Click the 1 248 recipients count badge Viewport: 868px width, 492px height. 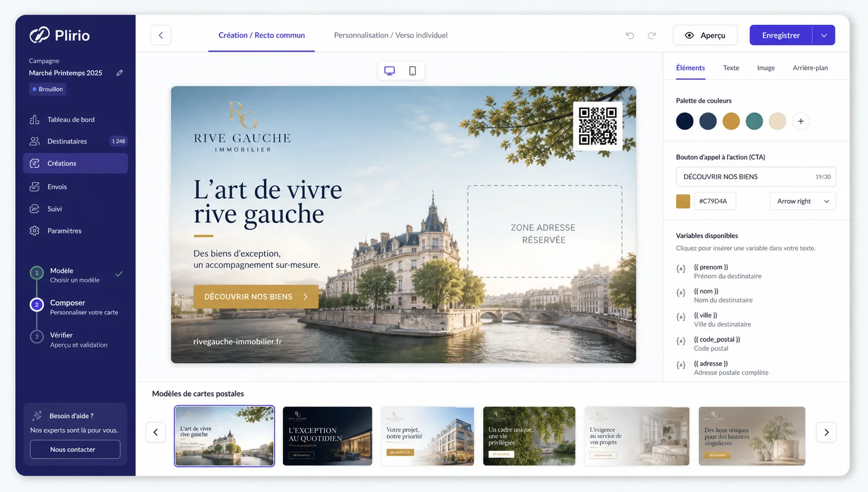click(x=118, y=141)
